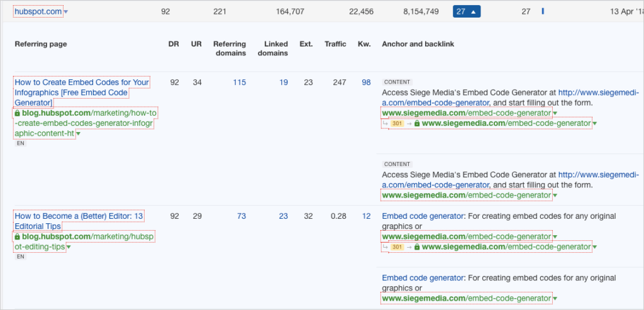Click the 247 traffic value
Screen dimensions: 644x310
pyautogui.click(x=340, y=82)
